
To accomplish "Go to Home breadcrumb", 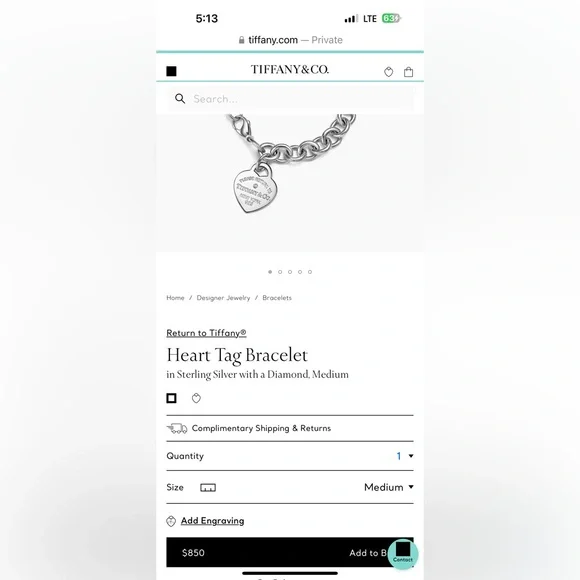I will point(175,298).
